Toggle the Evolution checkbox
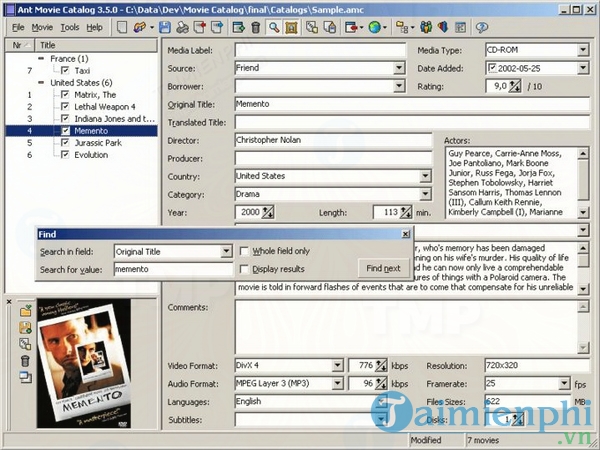This screenshot has width=600, height=450. [65, 155]
